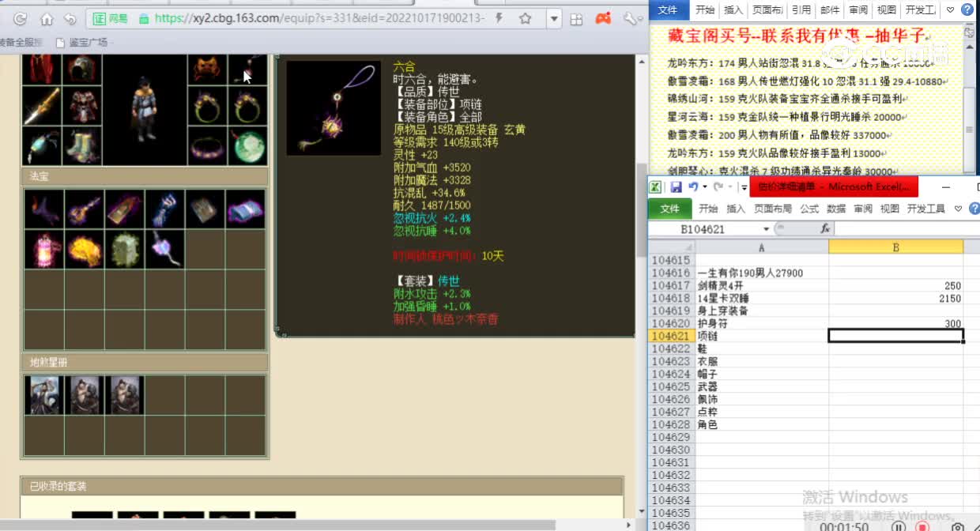Click the Excel formula bar input
This screenshot has width=980, height=531.
[907, 228]
